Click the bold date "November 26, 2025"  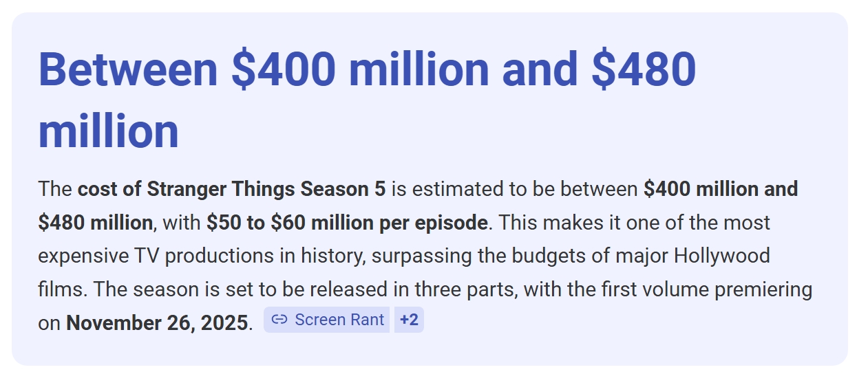pos(157,323)
